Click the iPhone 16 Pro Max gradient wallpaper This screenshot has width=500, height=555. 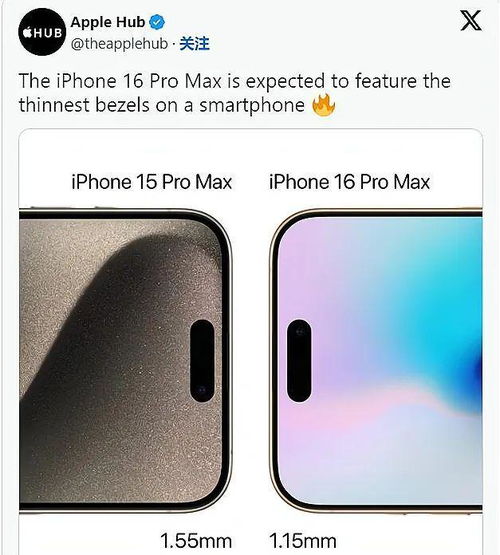click(380, 361)
